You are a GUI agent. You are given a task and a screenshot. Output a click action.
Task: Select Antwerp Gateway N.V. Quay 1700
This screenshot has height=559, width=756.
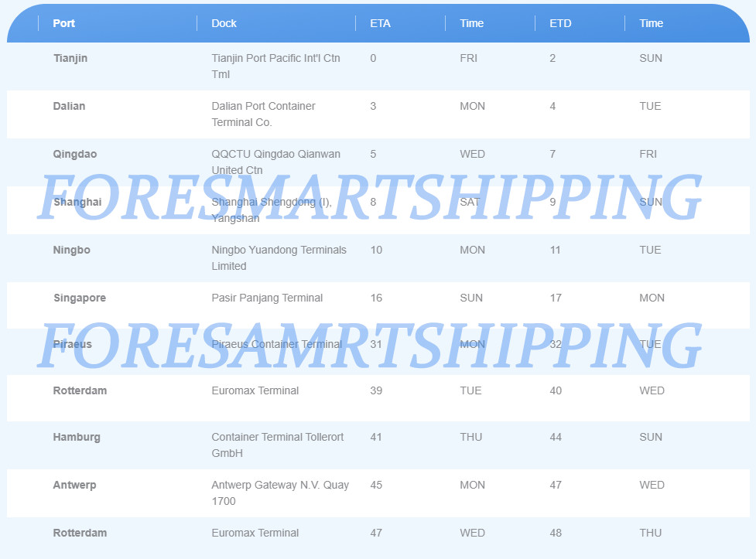coord(279,493)
